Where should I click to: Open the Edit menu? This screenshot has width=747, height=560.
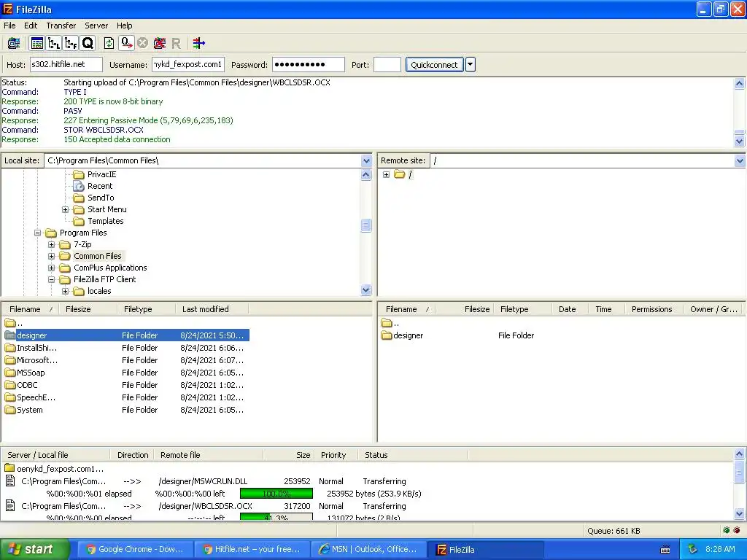click(31, 26)
